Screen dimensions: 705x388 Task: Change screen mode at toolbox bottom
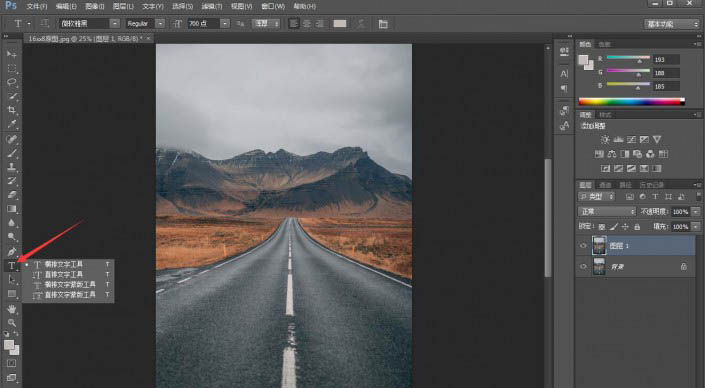[12, 378]
